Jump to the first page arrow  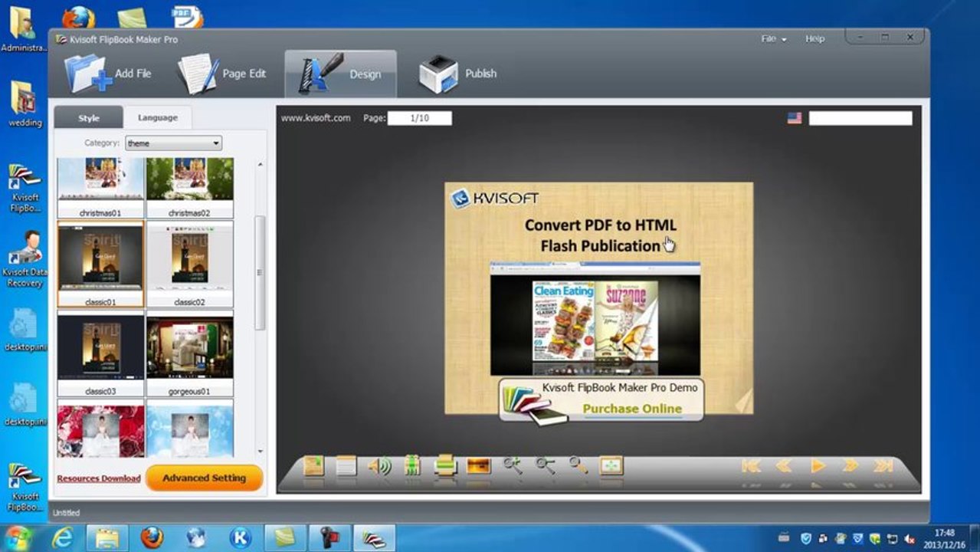751,465
